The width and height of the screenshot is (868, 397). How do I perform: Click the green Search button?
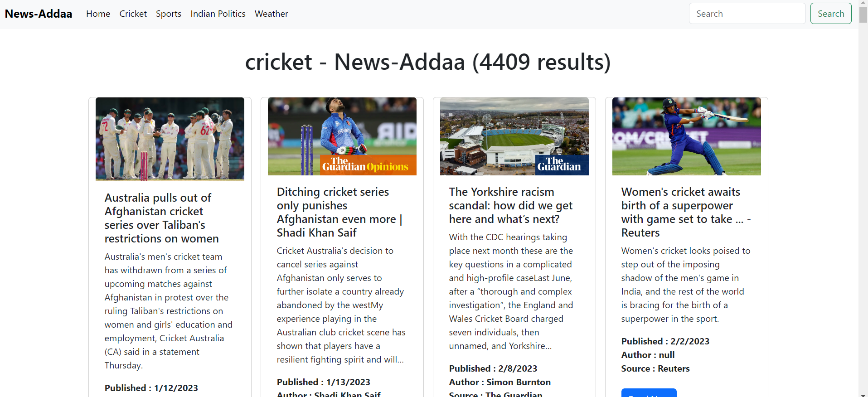tap(831, 14)
